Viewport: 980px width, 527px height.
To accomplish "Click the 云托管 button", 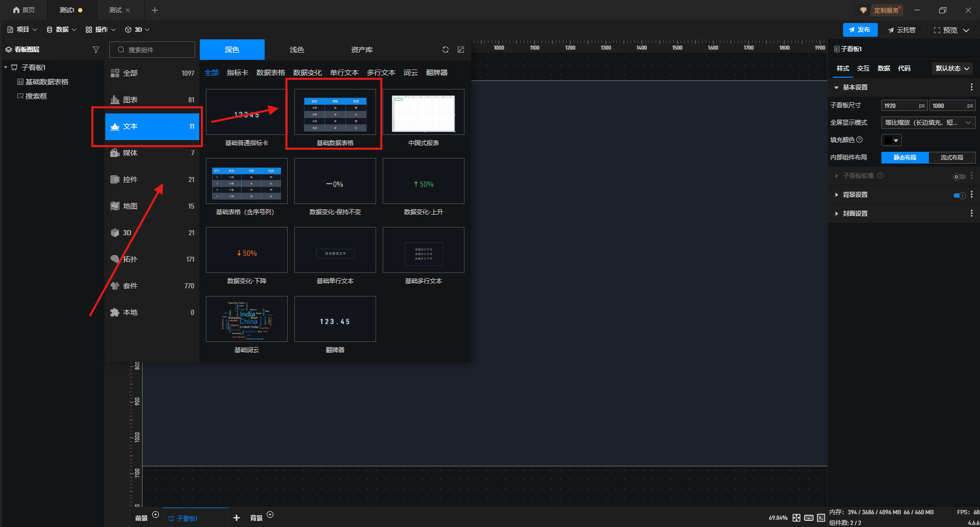I will click(902, 30).
